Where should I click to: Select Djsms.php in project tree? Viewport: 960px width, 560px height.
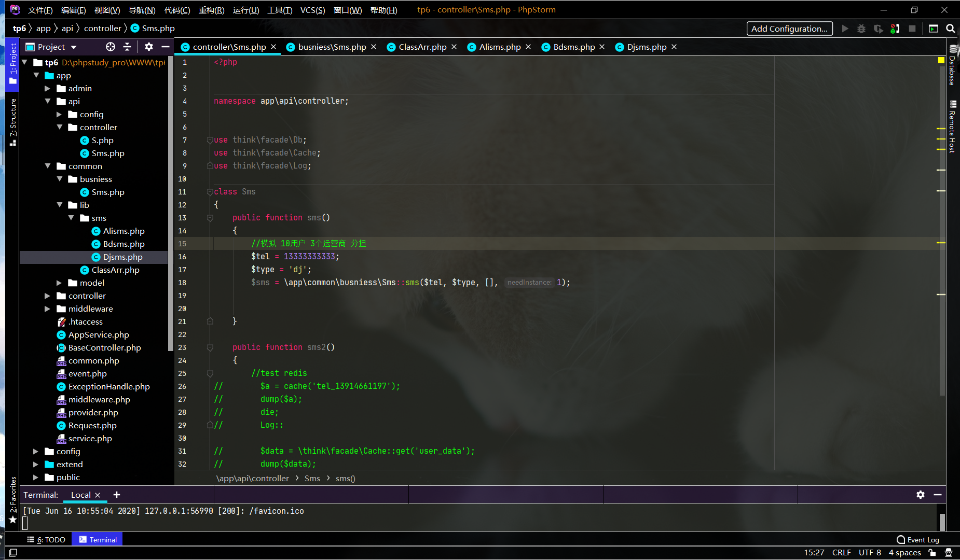[x=122, y=257]
